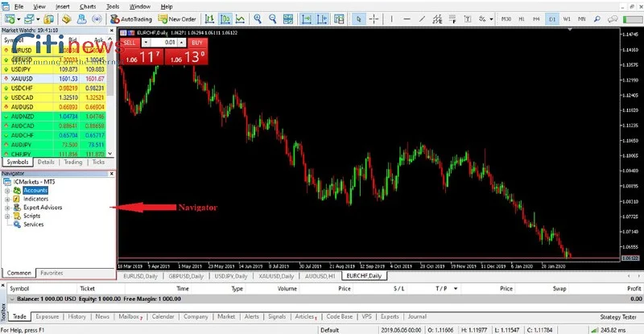Open the Strategy Tester tab
The image size is (644, 334).
(x=618, y=317)
